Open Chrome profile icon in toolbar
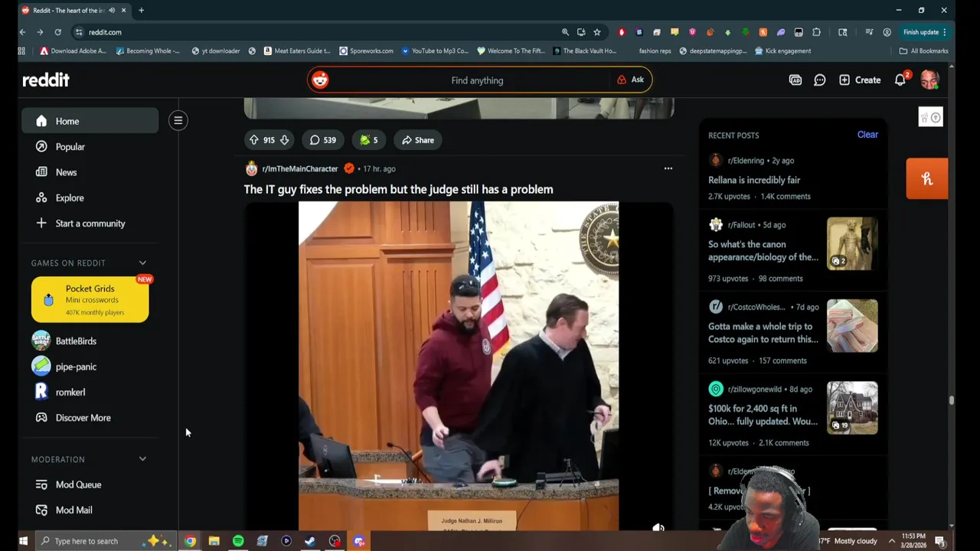Screen dimensions: 980x551 887,32
